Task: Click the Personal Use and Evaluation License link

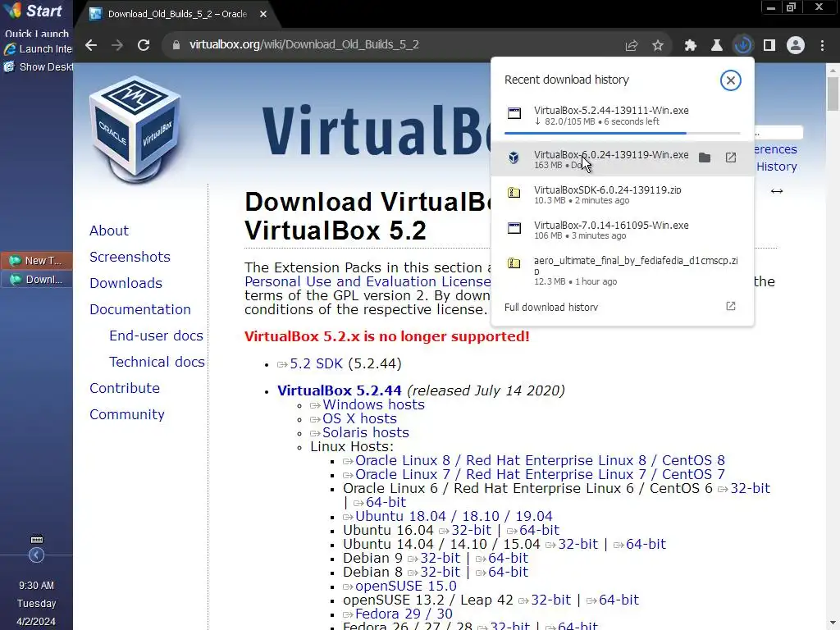Action: [x=367, y=281]
